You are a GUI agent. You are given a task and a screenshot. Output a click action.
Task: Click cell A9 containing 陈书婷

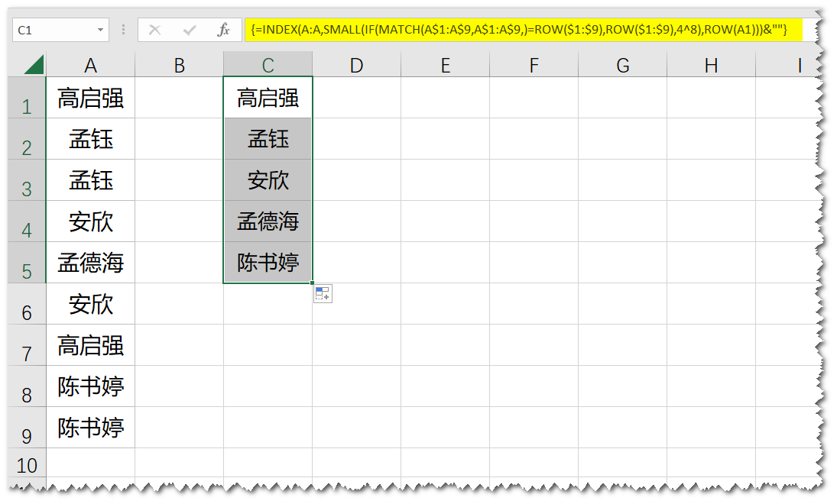click(90, 427)
